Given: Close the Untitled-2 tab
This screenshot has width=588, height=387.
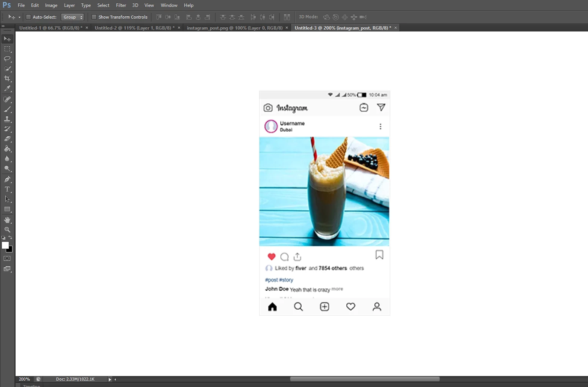Looking at the screenshot, I should (179, 28).
